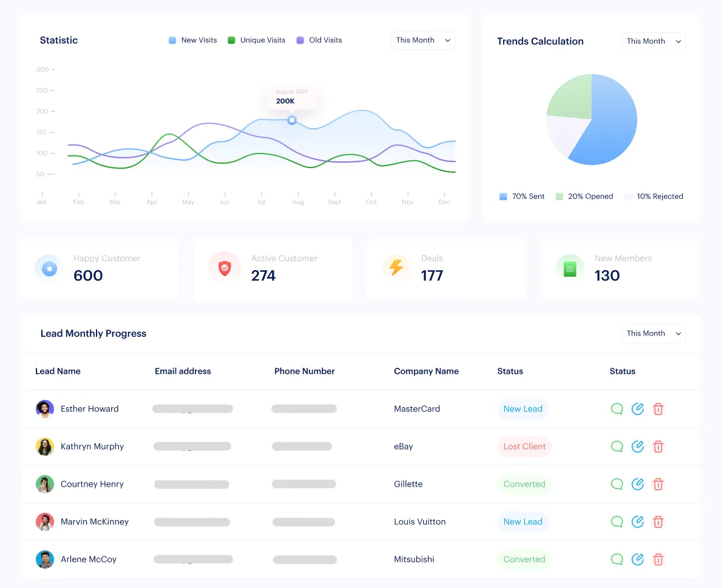Delete the Courtney Henry lead via trash icon
The width and height of the screenshot is (721, 588).
(x=658, y=484)
